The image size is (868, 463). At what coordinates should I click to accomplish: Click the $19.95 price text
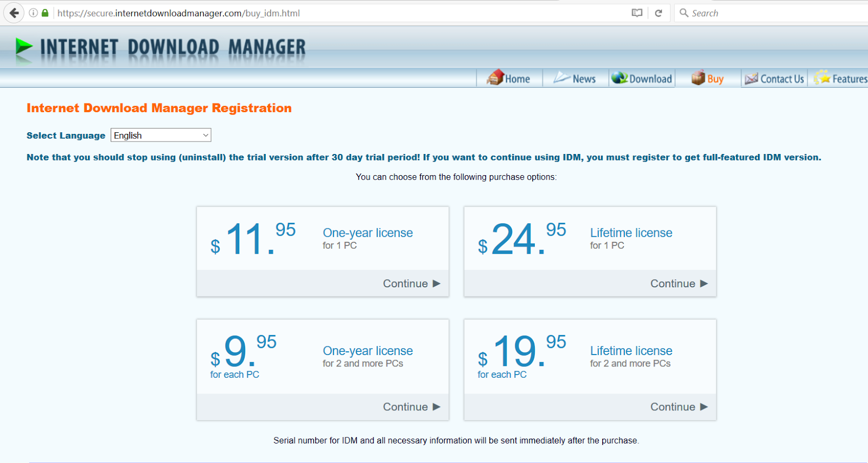point(521,350)
